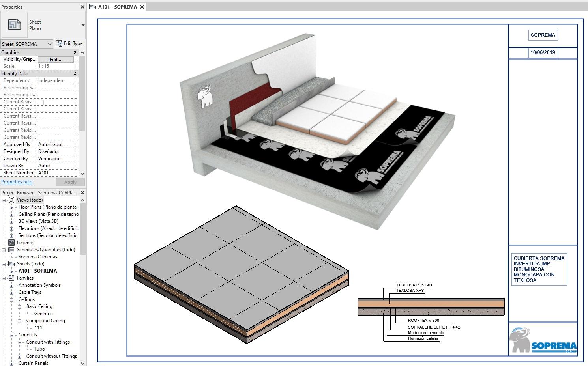Click the Legends icon in browser
This screenshot has width=588, height=366.
pyautogui.click(x=11, y=243)
